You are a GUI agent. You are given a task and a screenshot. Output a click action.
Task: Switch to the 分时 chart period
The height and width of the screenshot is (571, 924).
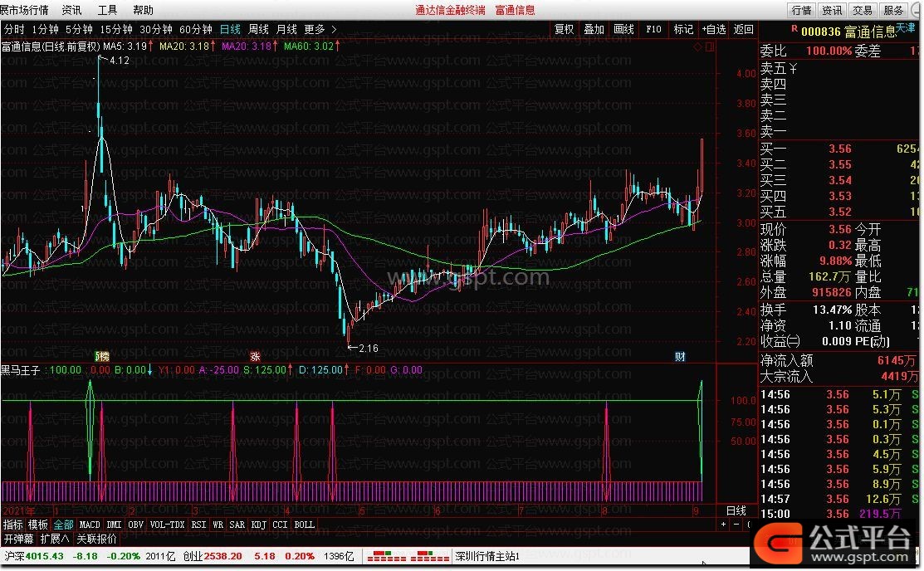click(x=14, y=30)
